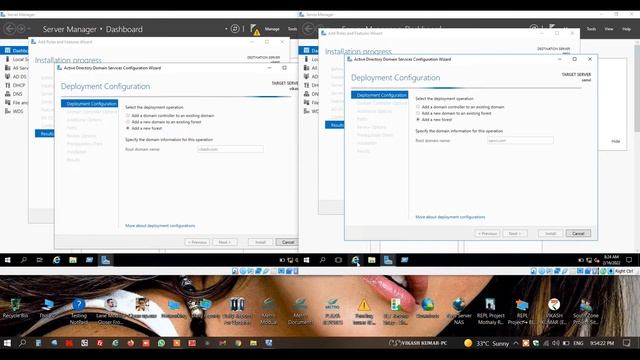Screen dimensions: 640x360
Task: Open Help menu in right Server Manager
Action: pyautogui.click(x=626, y=29)
